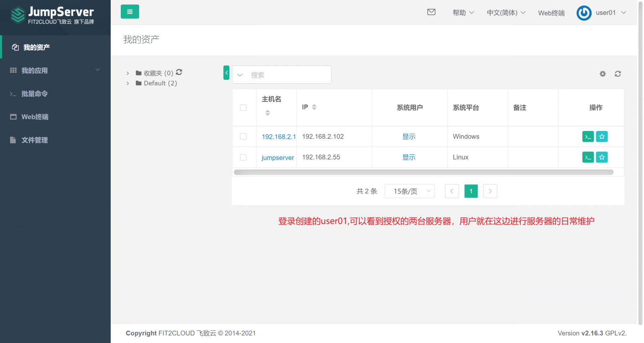Click the Copyright FIT2CLOUD footer text
This screenshot has height=343, width=644.
[x=191, y=333]
